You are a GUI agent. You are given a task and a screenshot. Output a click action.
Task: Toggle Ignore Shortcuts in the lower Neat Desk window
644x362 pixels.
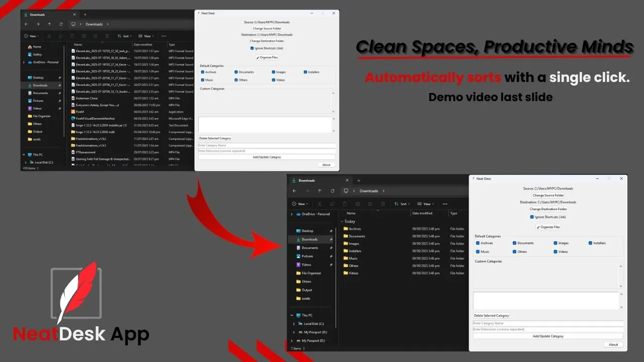532,217
